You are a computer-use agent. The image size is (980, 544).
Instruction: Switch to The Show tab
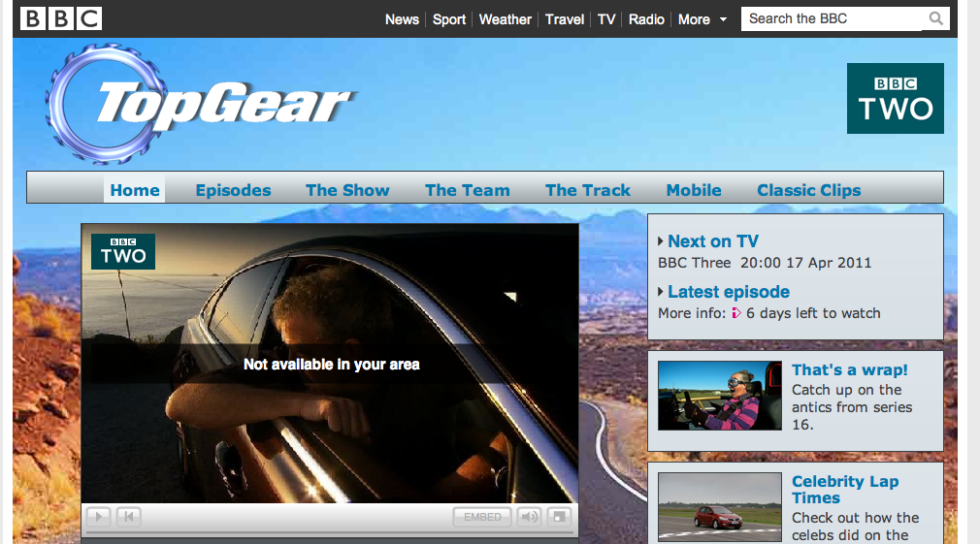(x=347, y=190)
